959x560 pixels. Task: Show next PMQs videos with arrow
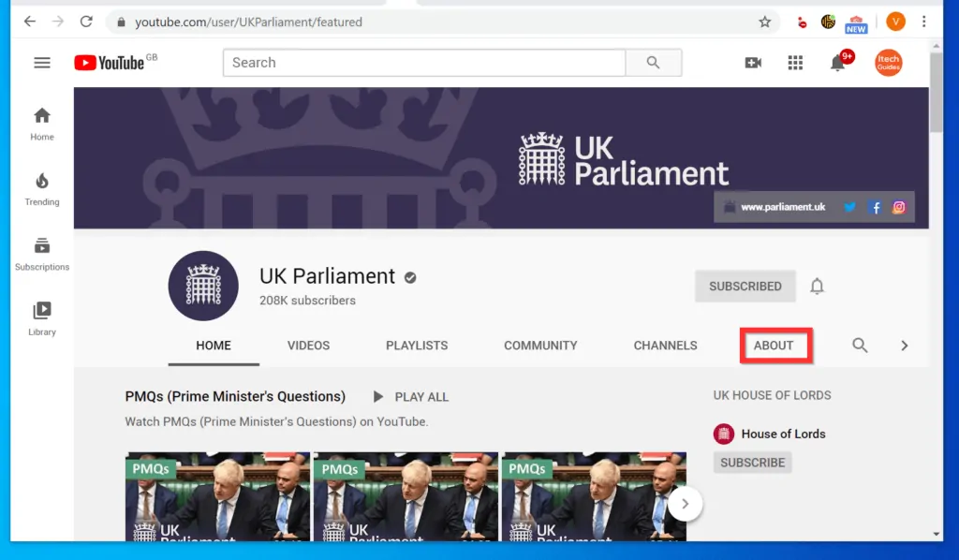coord(685,504)
